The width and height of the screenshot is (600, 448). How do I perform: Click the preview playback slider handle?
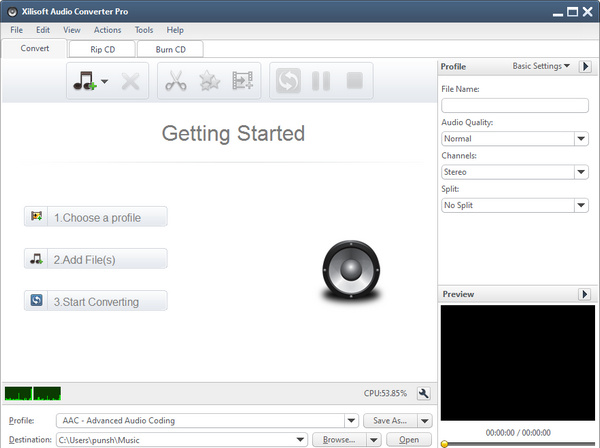tap(444, 442)
